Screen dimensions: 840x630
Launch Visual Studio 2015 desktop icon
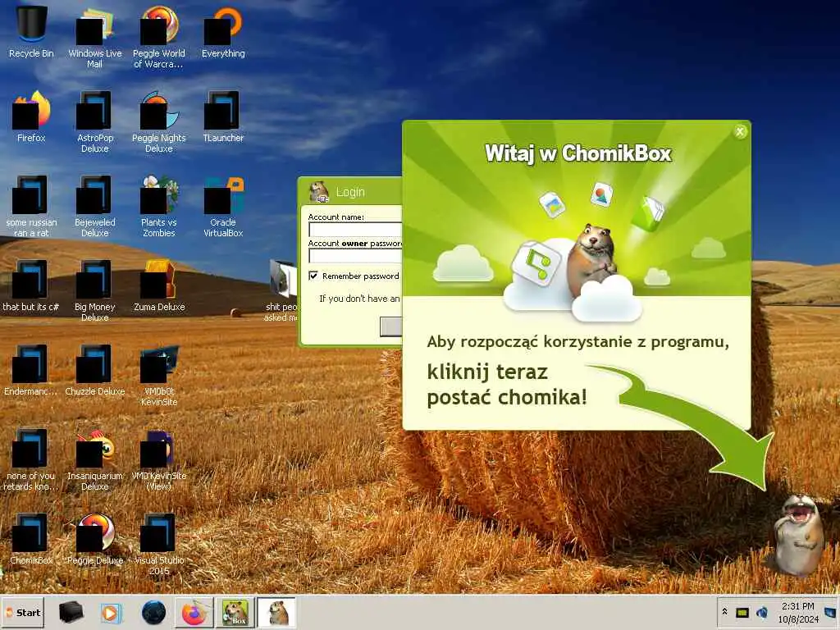[x=158, y=545]
